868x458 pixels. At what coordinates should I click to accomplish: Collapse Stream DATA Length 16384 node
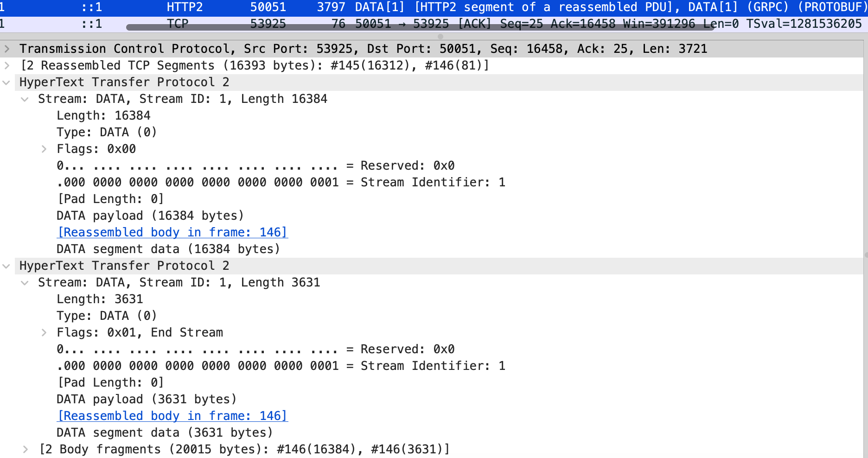pyautogui.click(x=25, y=99)
